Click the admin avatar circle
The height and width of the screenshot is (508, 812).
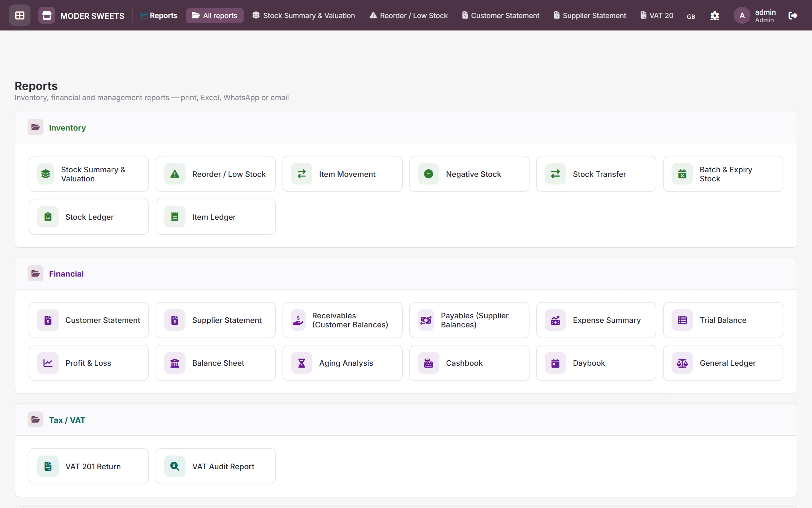click(x=742, y=15)
